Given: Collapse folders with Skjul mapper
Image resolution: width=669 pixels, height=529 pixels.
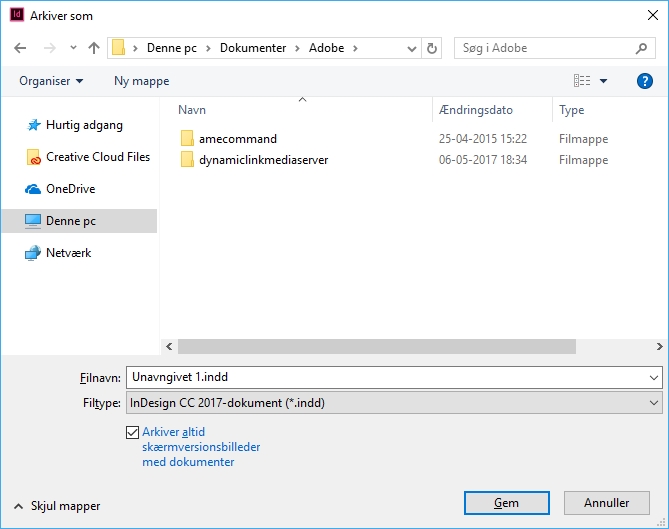Looking at the screenshot, I should (x=57, y=506).
